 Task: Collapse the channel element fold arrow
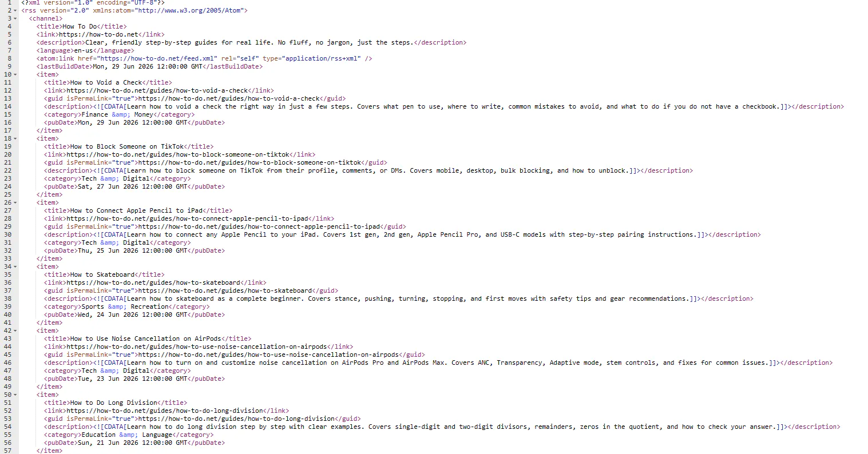click(15, 18)
